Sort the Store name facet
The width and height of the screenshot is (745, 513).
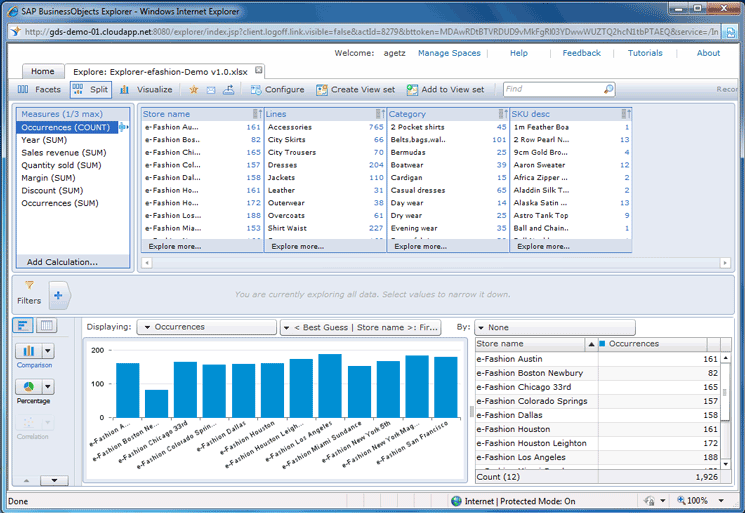click(257, 114)
